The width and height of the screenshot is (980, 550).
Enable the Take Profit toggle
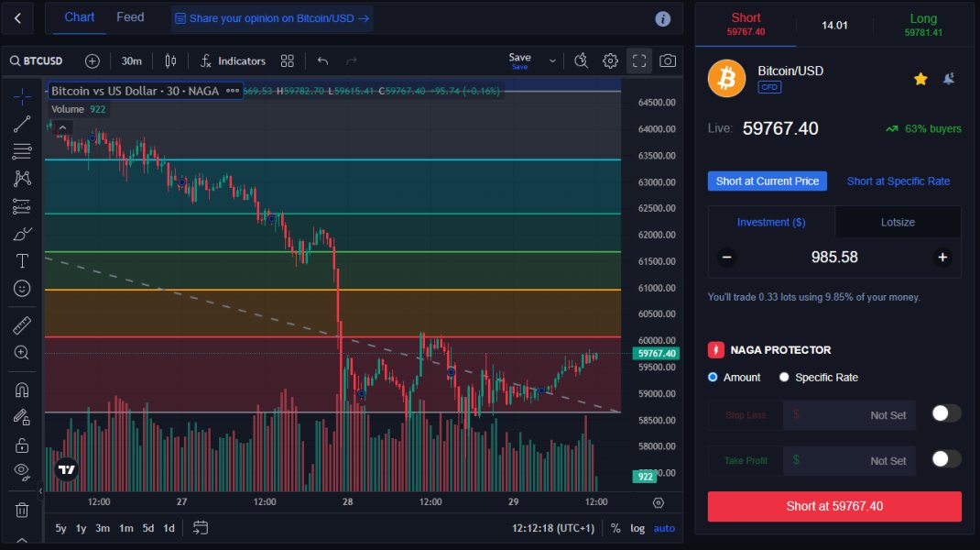[x=945, y=459]
